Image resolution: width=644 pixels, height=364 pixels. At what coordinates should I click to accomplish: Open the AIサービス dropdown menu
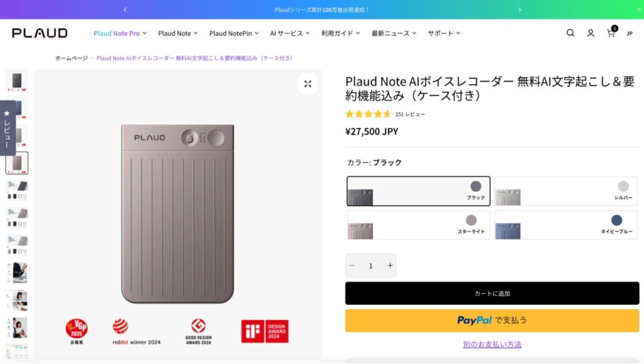(x=289, y=33)
